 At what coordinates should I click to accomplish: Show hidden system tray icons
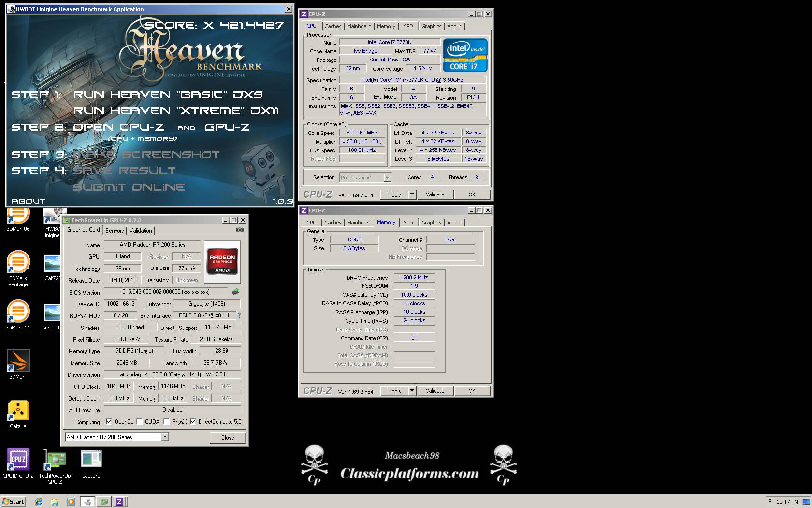[770, 502]
